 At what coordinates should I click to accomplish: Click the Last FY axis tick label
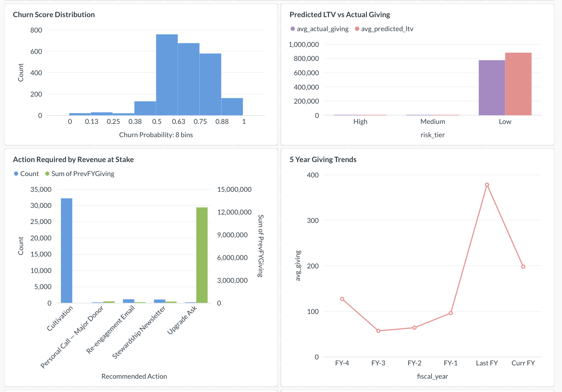(487, 363)
